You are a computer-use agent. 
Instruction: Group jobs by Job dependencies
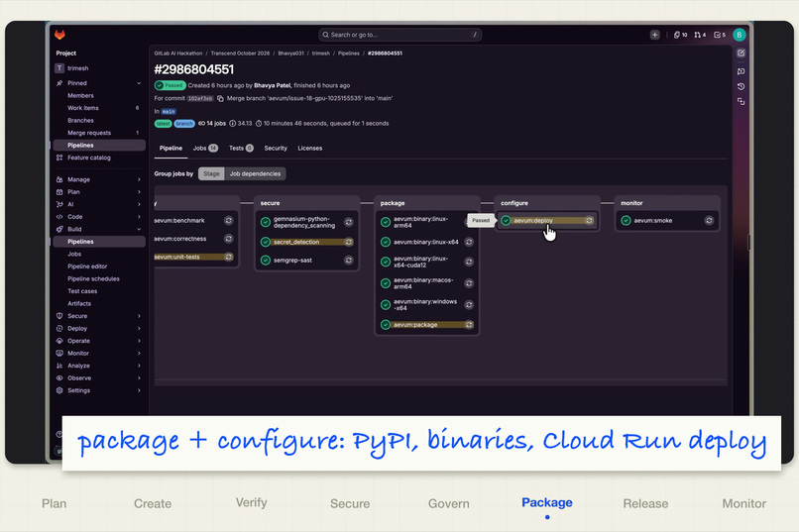coord(255,173)
